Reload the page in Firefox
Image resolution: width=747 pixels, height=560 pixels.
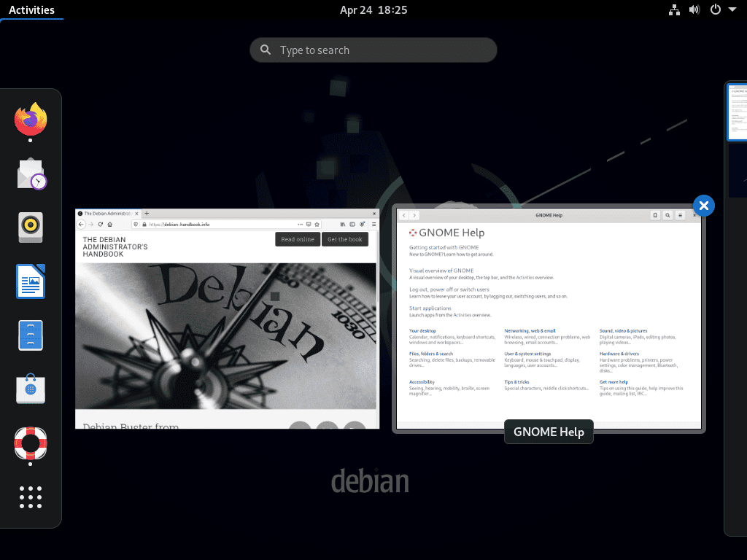pos(100,224)
